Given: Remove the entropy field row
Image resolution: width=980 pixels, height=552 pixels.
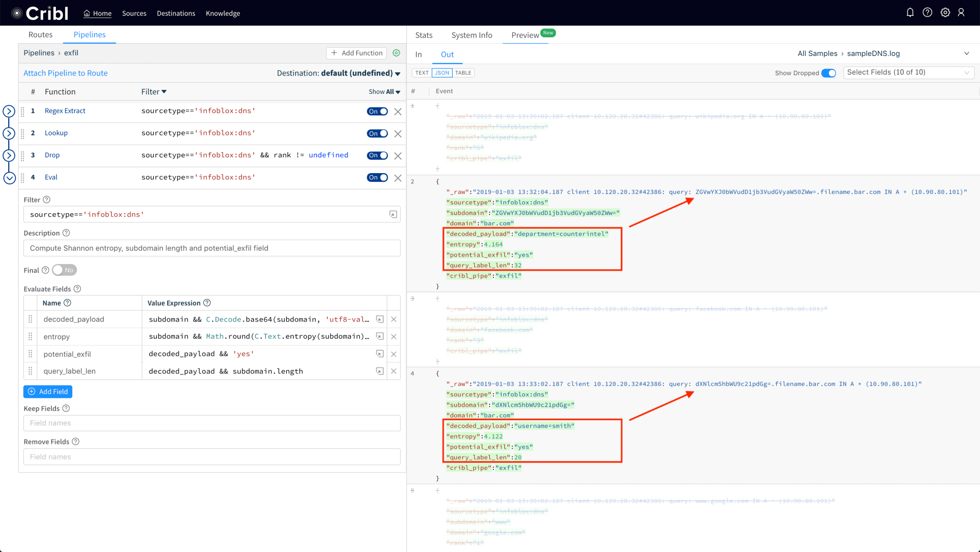Looking at the screenshot, I should tap(393, 337).
